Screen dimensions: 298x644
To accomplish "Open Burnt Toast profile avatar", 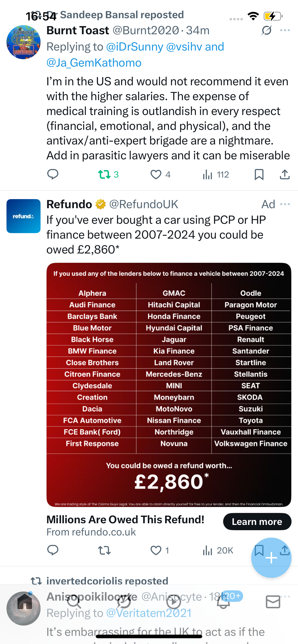I will pyautogui.click(x=24, y=42).
